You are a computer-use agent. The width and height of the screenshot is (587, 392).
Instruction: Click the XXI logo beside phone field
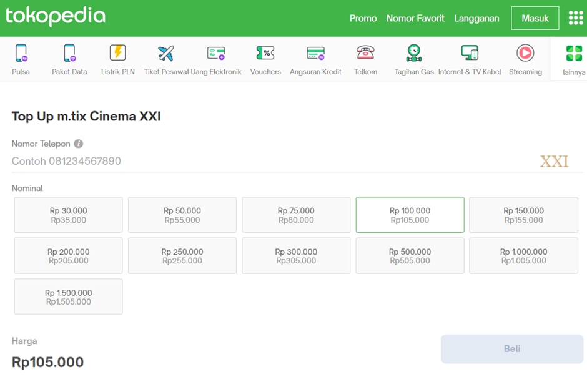click(x=554, y=162)
